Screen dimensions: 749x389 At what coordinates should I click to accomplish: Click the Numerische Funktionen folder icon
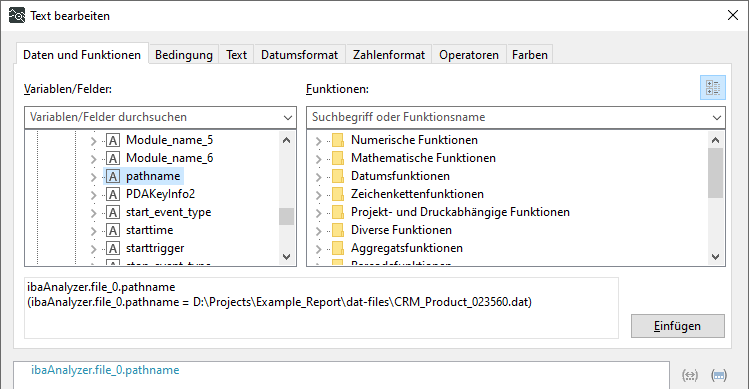(x=338, y=140)
